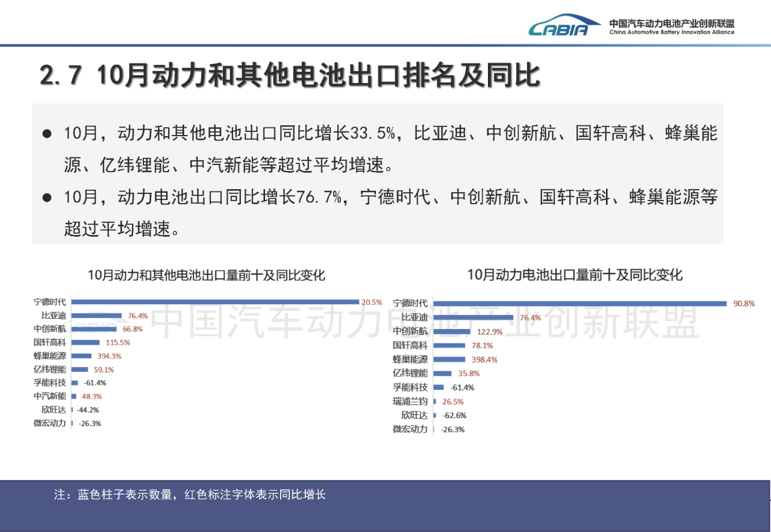
Task: Click the 26.5% value label
Action: (453, 401)
